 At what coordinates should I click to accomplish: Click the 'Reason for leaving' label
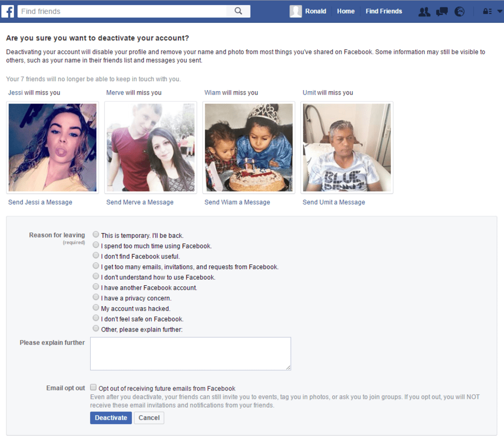tap(57, 235)
